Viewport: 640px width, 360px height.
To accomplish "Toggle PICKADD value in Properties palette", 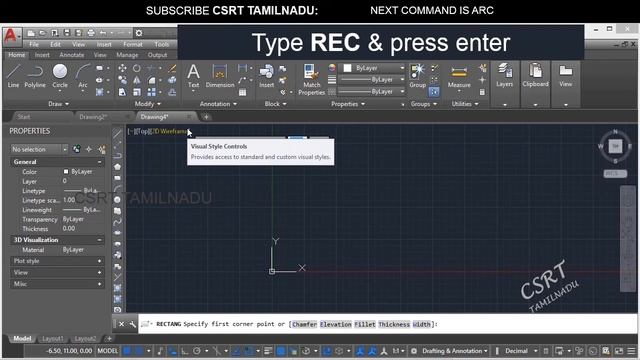I will click(x=76, y=149).
